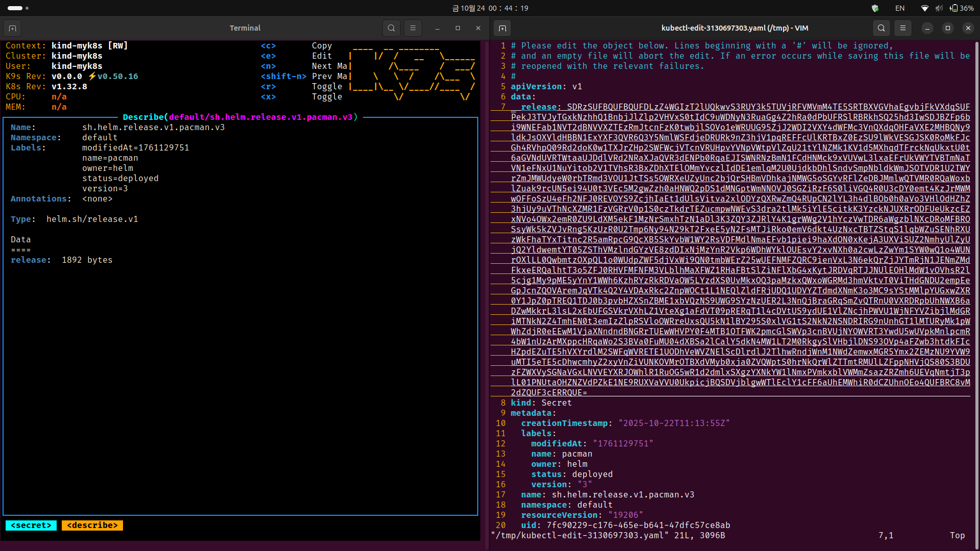Click the uid line in VIM
The width and height of the screenshot is (980, 551).
(x=626, y=525)
